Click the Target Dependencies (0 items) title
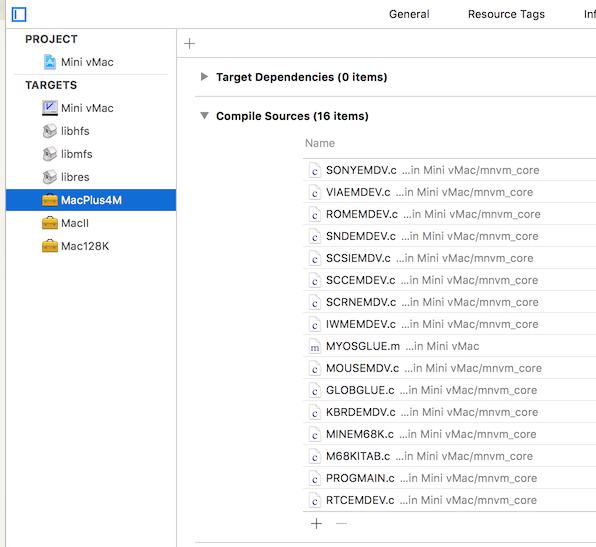596x547 pixels. pos(302,77)
